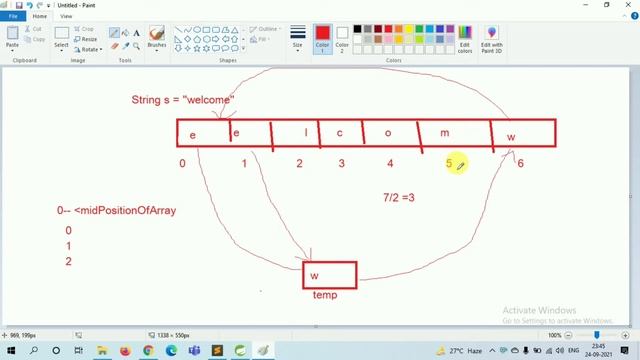Click the Brushes tool icon
Image resolution: width=640 pixels, height=360 pixels.
[x=157, y=33]
